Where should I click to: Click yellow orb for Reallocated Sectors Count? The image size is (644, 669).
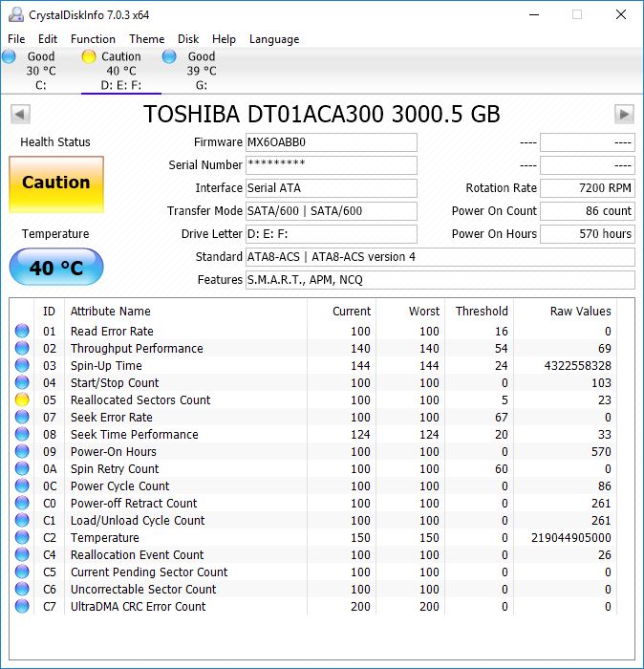[22, 399]
